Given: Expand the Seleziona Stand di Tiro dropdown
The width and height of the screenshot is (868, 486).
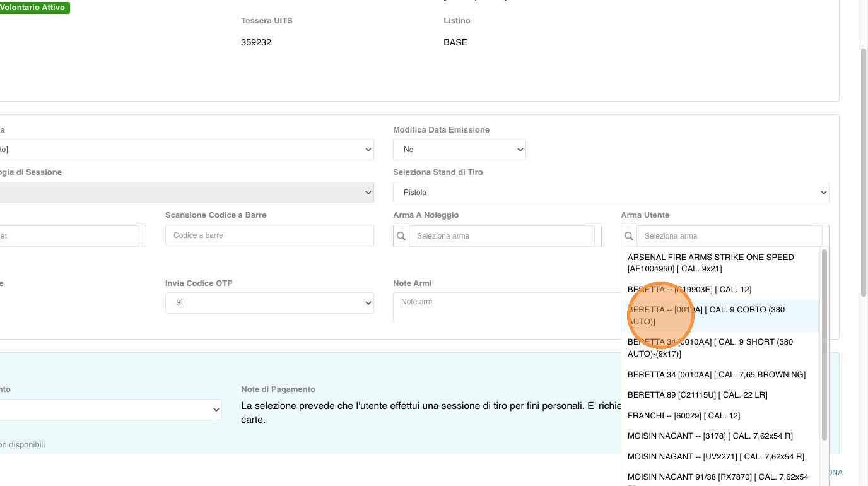Looking at the screenshot, I should [611, 193].
